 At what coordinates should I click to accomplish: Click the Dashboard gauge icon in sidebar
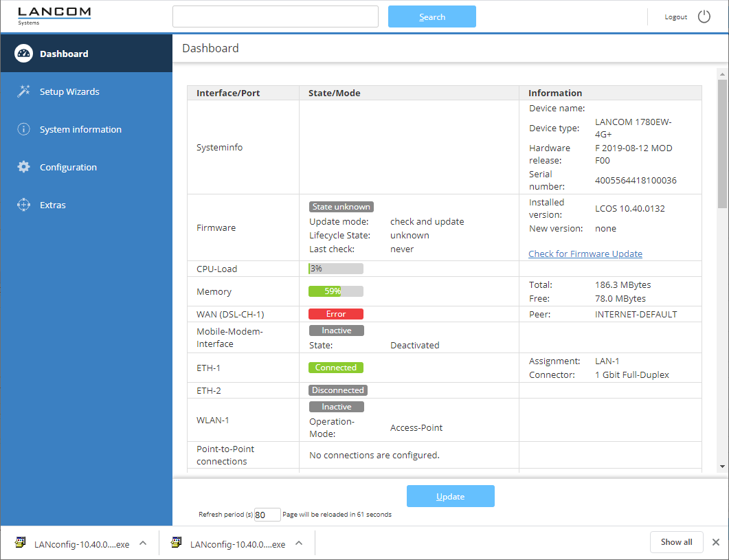[x=23, y=54]
